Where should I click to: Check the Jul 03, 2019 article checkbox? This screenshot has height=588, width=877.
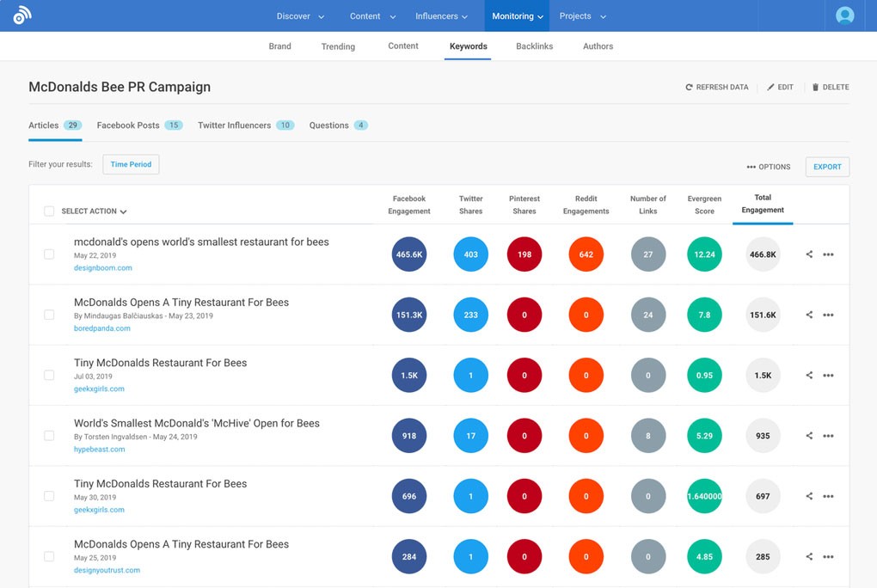pyautogui.click(x=49, y=376)
